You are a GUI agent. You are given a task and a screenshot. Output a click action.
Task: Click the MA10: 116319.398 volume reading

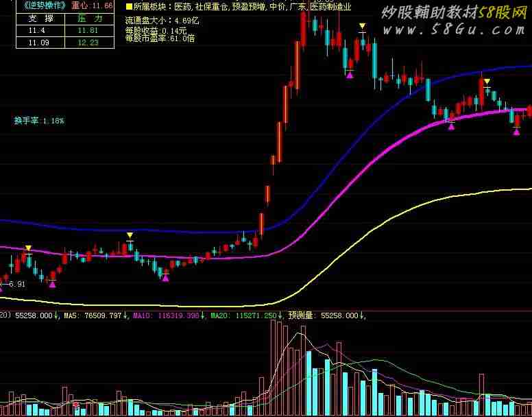(x=166, y=316)
